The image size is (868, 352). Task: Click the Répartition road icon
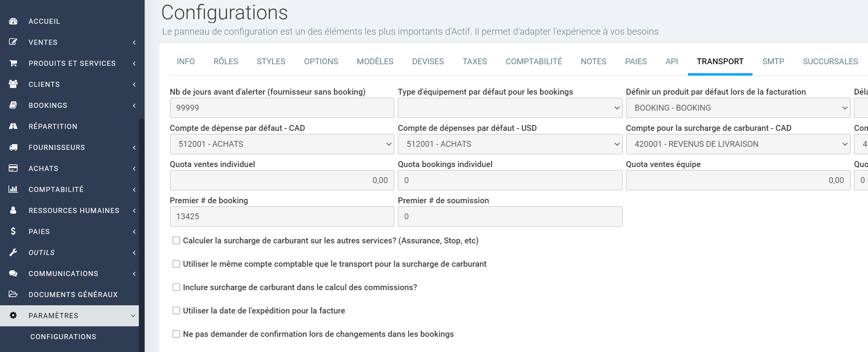click(13, 126)
